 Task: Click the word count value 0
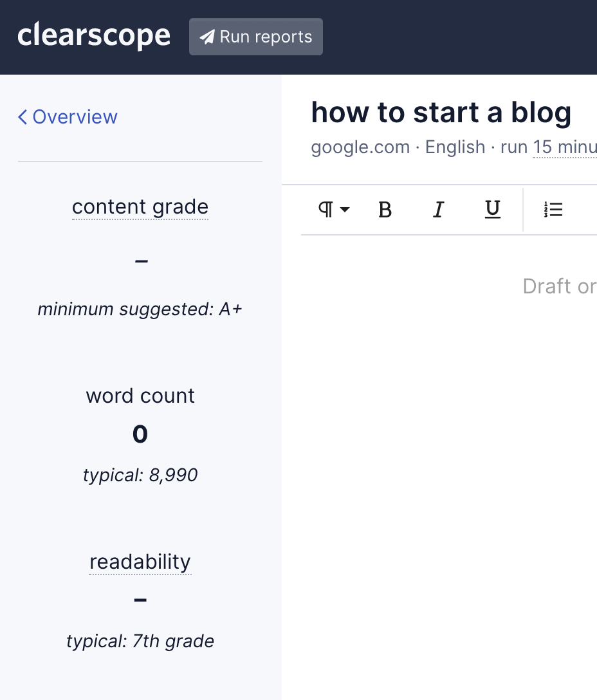[x=140, y=435]
